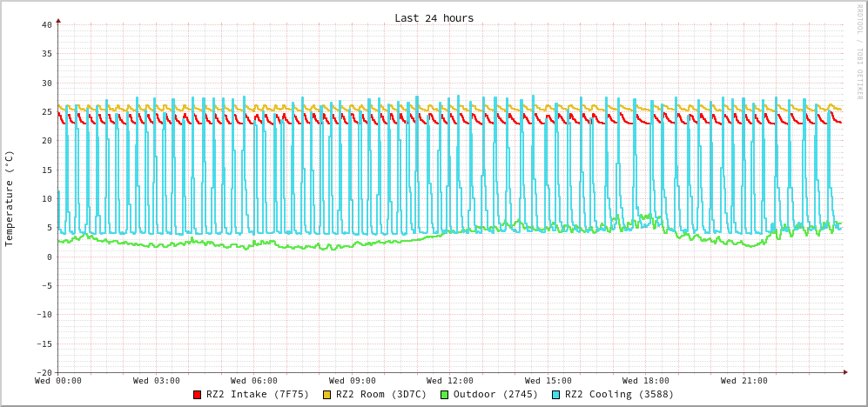
Task: Click the red RZ2 Intake legend swatch
Action: click(198, 395)
